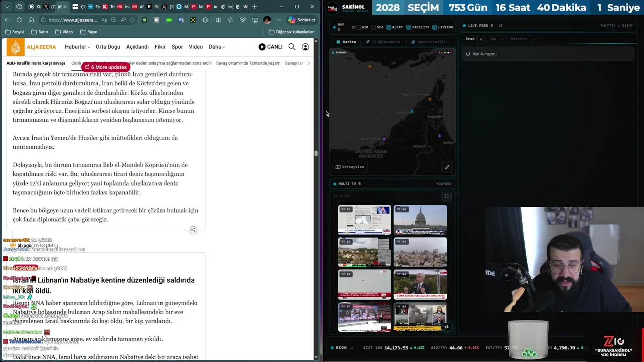Open the YT #6 news stream thumbnail
The image size is (644, 362).
coord(420,285)
